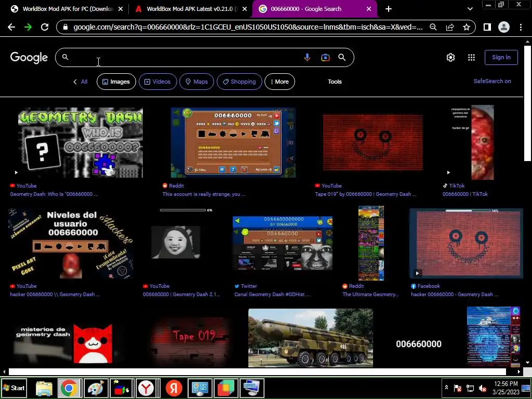This screenshot has height=399, width=532.
Task: Expand the tab search chevron
Action: pyautogui.click(x=470, y=9)
